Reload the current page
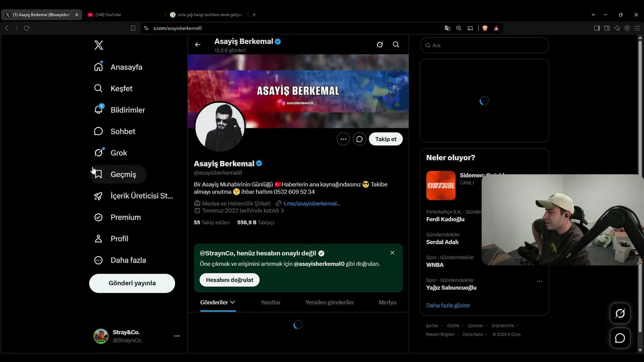644x362 pixels. pyautogui.click(x=27, y=28)
